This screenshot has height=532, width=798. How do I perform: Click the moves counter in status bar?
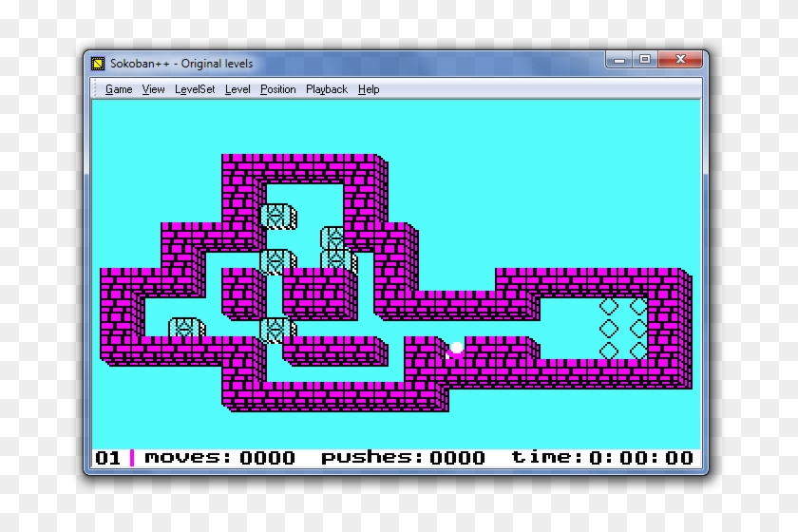point(219,458)
